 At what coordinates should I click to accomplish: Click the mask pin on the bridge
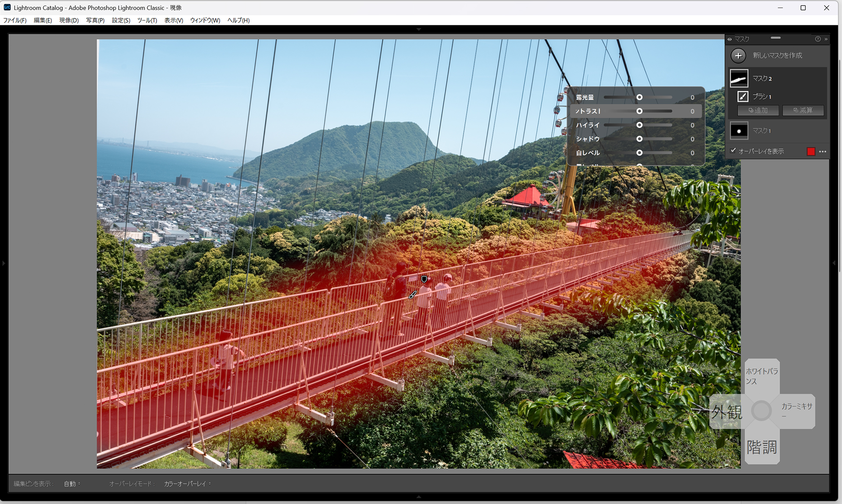[424, 279]
